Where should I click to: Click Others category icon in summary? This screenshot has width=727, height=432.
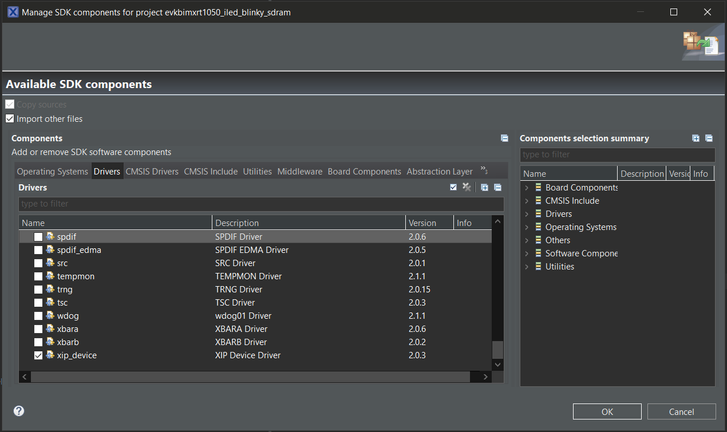click(538, 240)
